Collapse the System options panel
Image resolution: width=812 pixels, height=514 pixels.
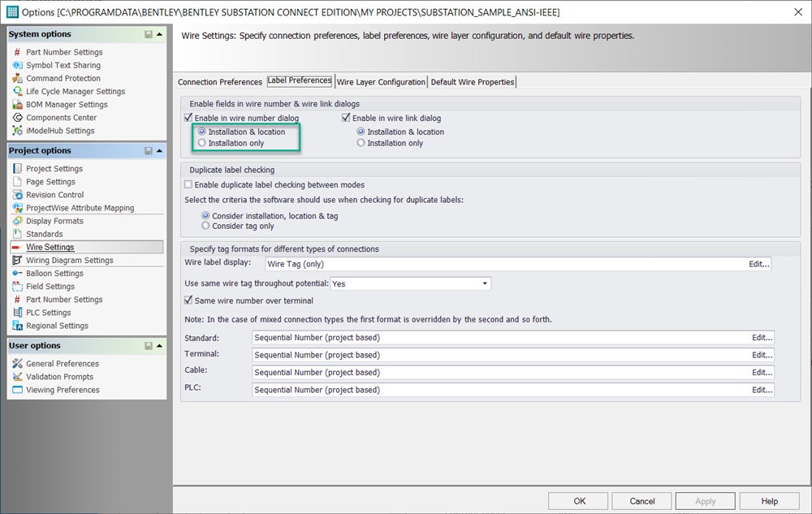159,34
